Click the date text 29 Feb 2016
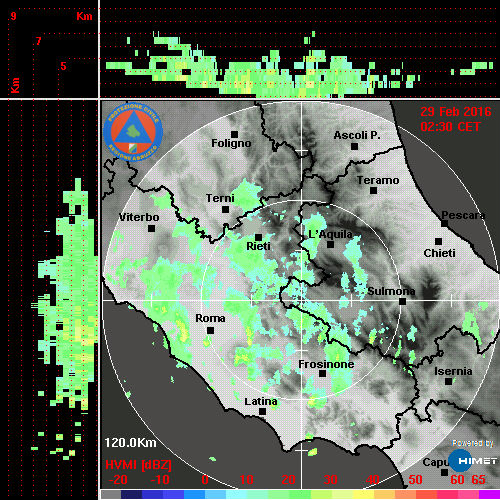The image size is (500, 500). click(x=456, y=112)
